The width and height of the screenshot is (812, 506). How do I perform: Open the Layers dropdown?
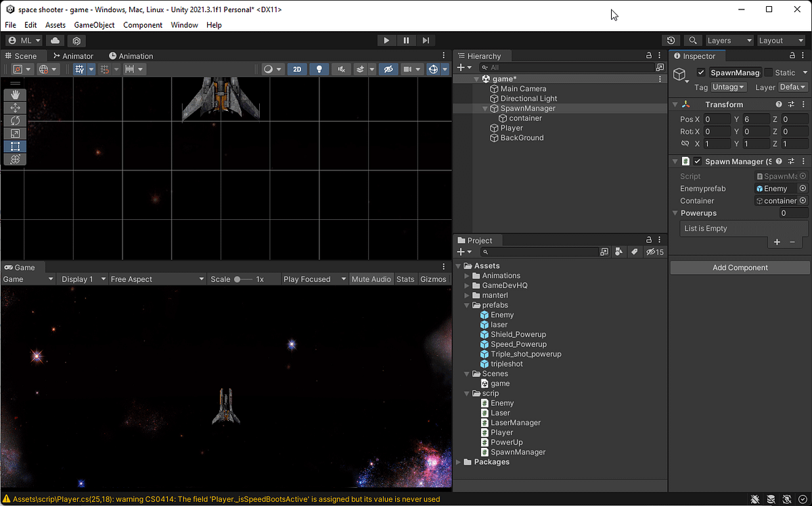click(x=729, y=41)
